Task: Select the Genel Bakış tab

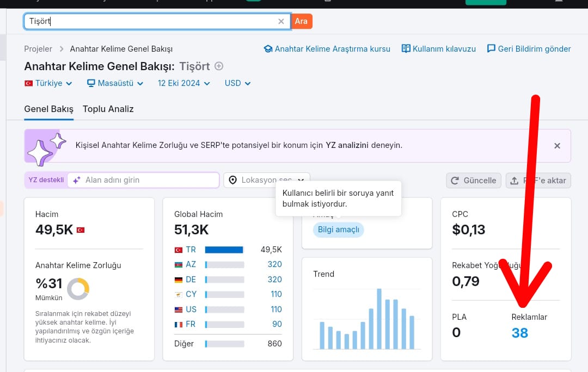Action: coord(49,109)
